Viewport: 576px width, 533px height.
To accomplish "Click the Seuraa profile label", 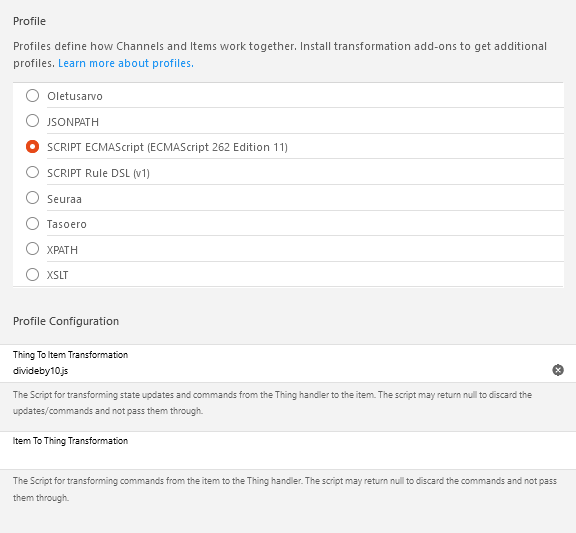I will [x=64, y=199].
